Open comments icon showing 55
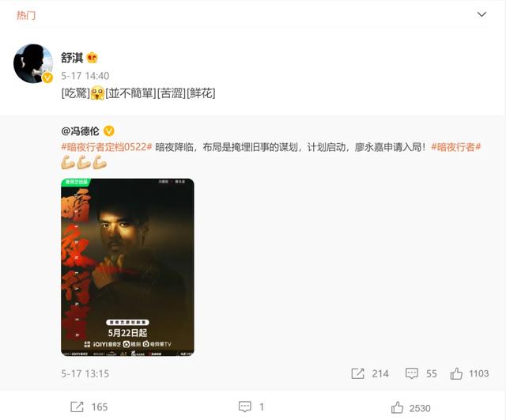Screen dimensions: 506x420 (412, 373)
